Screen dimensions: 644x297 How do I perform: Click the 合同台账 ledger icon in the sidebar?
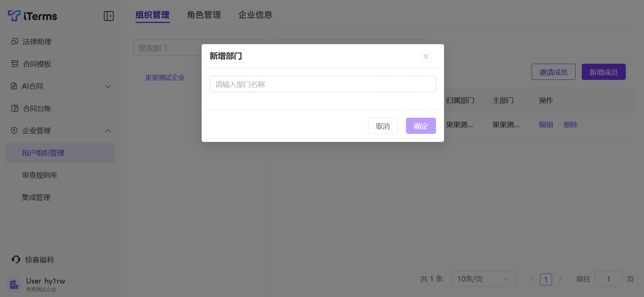coord(14,108)
